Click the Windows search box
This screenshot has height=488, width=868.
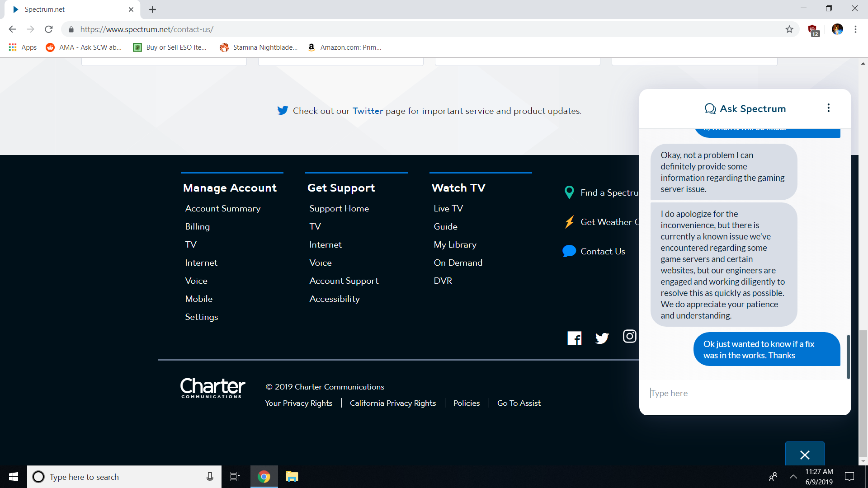124,477
